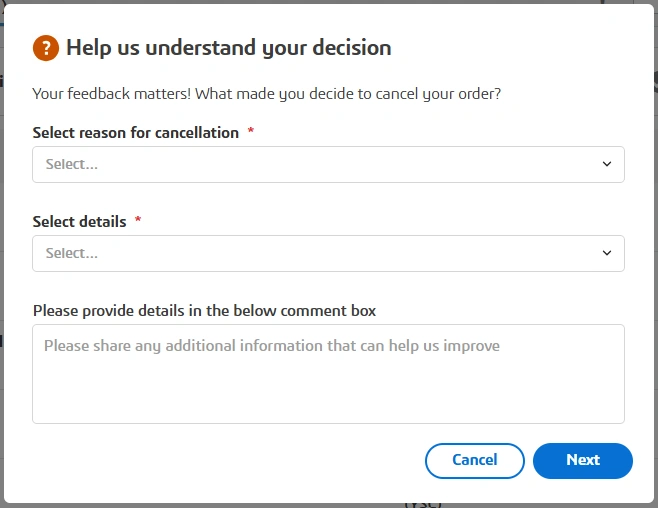
Task: Click the chevron arrow in the details dropdown
Action: (607, 254)
